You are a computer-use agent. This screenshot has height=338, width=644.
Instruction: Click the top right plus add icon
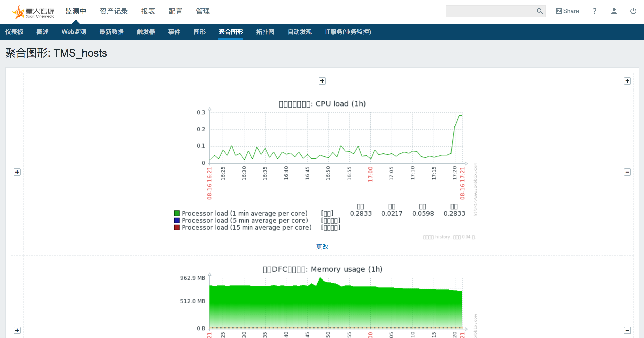click(627, 81)
